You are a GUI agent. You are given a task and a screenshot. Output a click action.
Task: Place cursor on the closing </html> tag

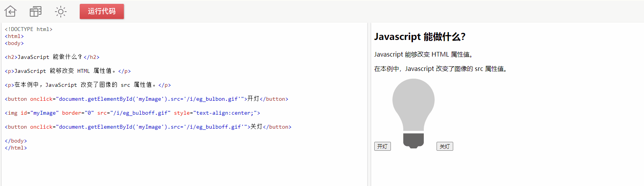tap(16, 148)
